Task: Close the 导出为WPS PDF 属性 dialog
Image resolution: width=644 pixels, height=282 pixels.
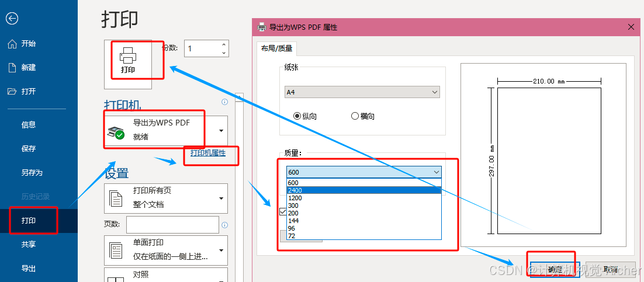Action: pyautogui.click(x=632, y=27)
